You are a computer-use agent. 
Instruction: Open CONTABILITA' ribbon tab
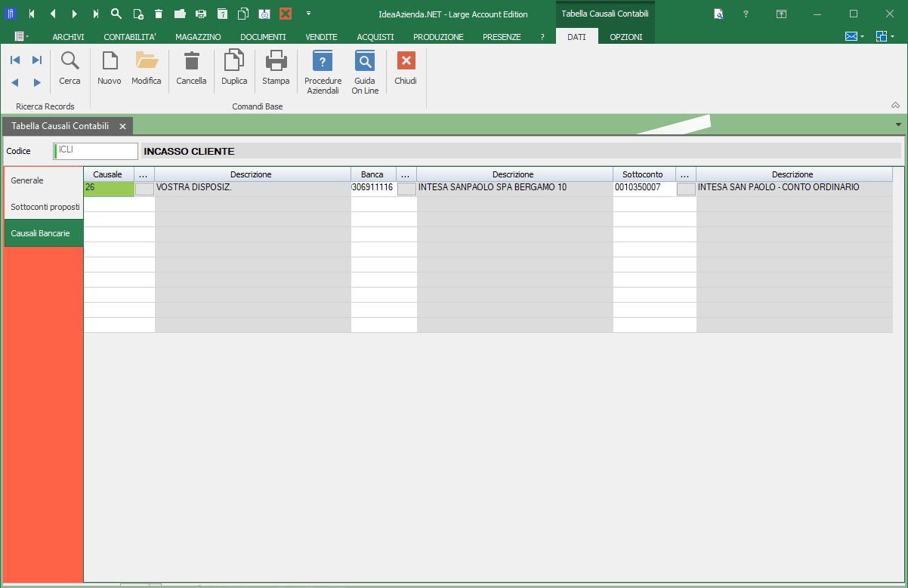[130, 37]
